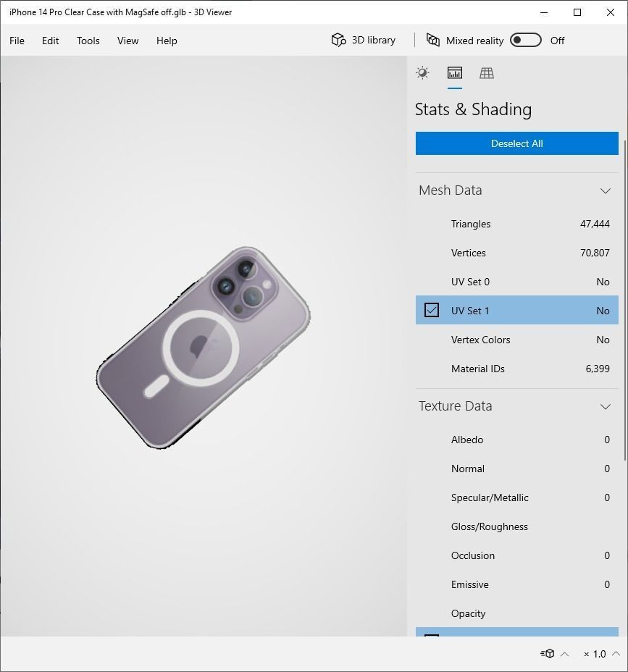Select the Stats & Shading chart icon tab
Image resolution: width=628 pixels, height=672 pixels.
coord(454,73)
